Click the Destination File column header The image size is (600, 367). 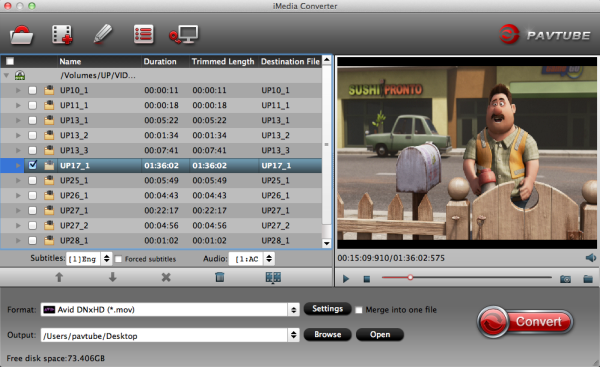[290, 62]
